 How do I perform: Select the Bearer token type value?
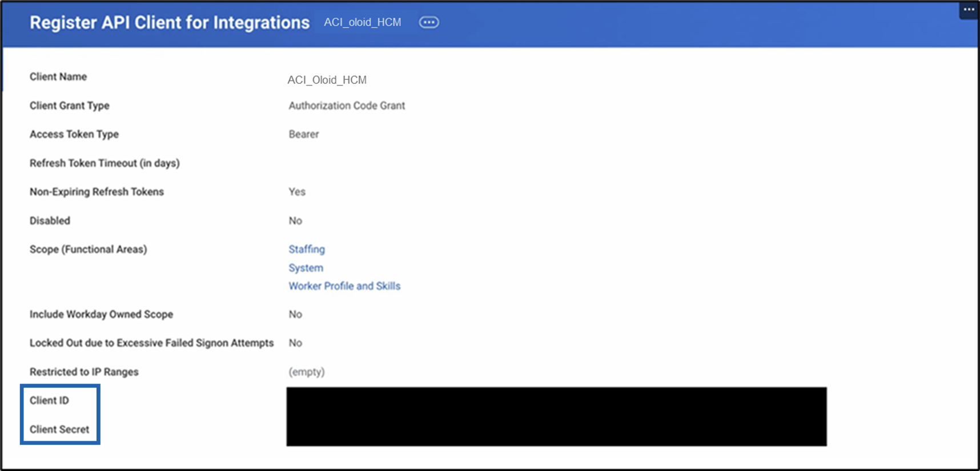point(304,134)
